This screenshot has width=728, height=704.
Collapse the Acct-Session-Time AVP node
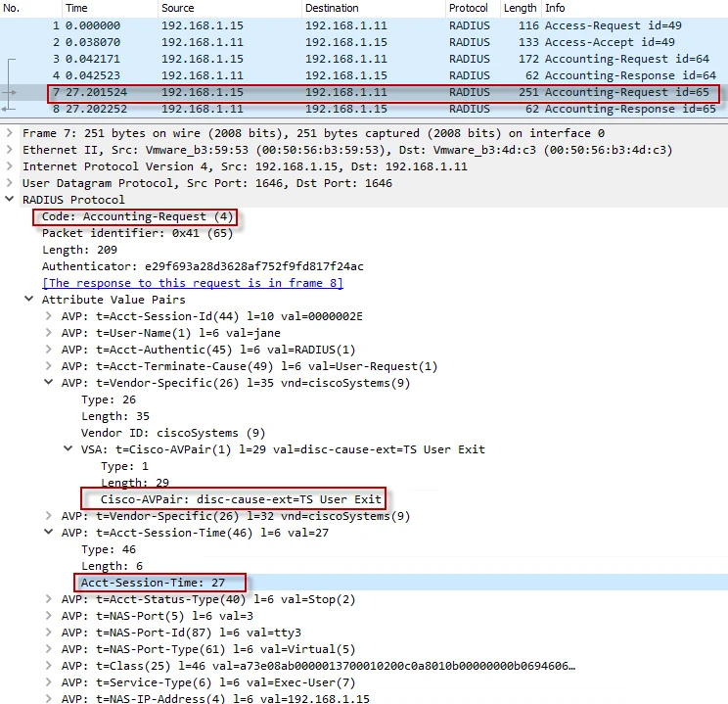pyautogui.click(x=49, y=533)
